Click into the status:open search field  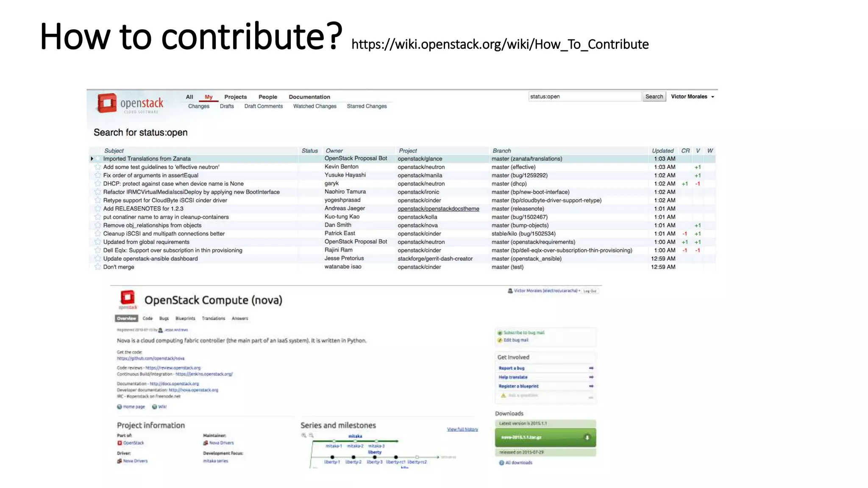click(x=585, y=97)
